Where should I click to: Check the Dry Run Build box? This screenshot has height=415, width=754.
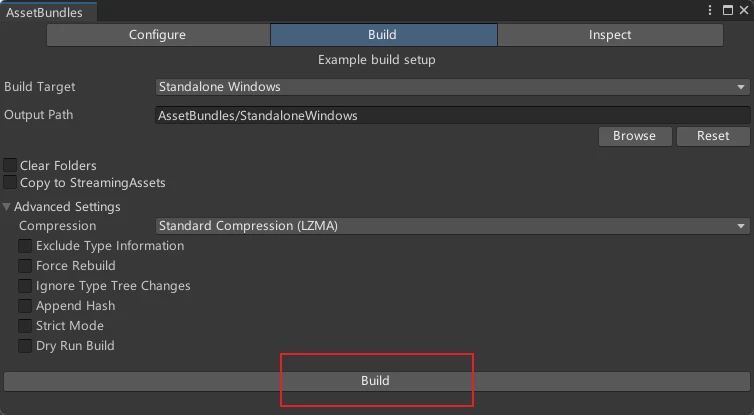coord(25,346)
